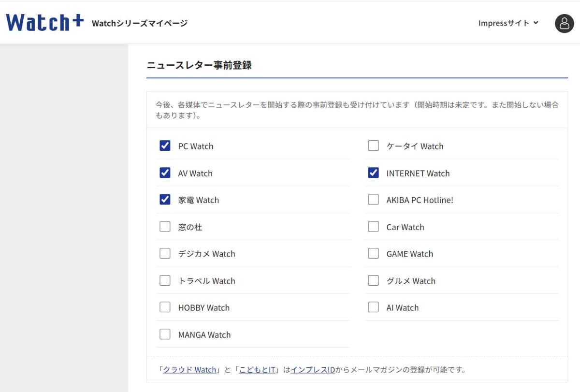Check the トラベル Watch checkbox
Screen dimensions: 580x392
[165, 280]
